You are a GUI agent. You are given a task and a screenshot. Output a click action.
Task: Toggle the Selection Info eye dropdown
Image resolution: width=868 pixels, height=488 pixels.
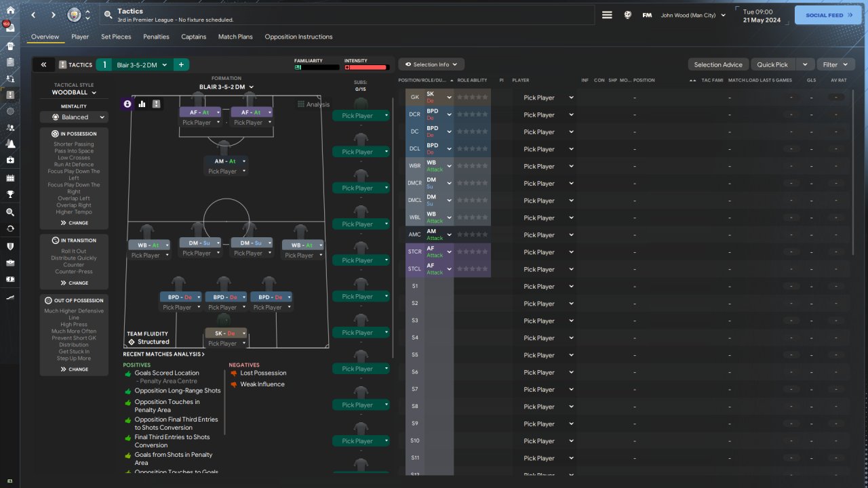pyautogui.click(x=431, y=64)
